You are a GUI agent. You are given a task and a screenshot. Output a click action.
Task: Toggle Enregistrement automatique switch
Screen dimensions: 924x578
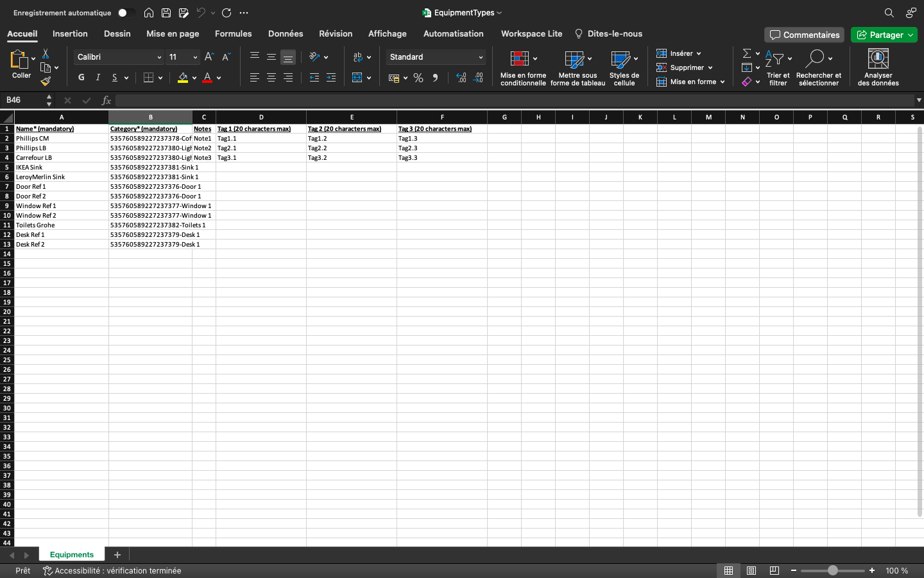tap(126, 13)
